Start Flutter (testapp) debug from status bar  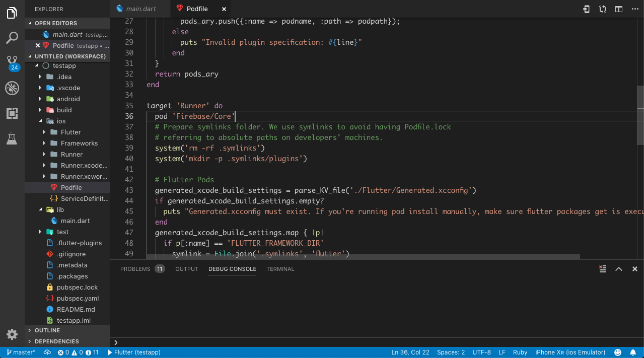point(133,352)
